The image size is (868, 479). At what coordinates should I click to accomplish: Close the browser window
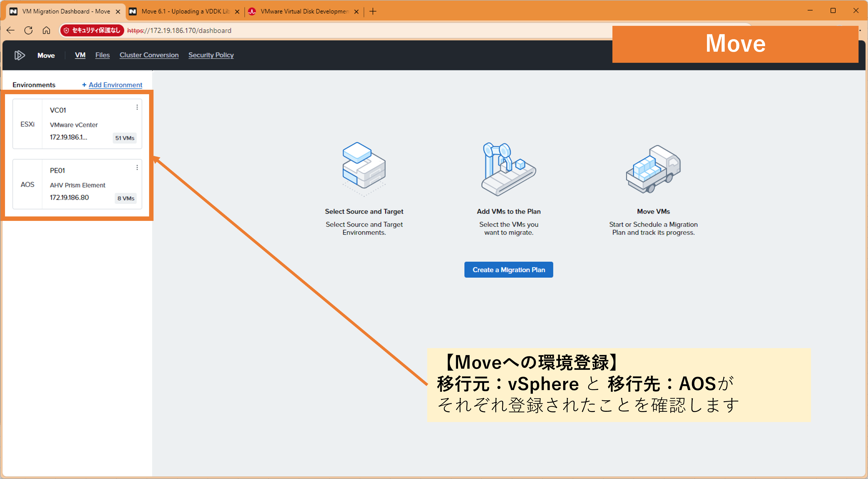856,11
